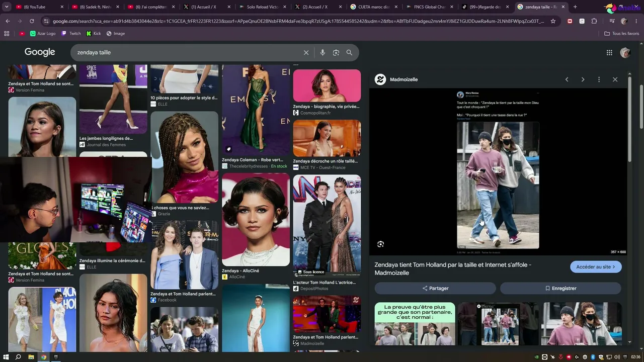This screenshot has width=644, height=362.
Task: Open the YouTube bookmark icon
Action: pyautogui.click(x=22, y=33)
